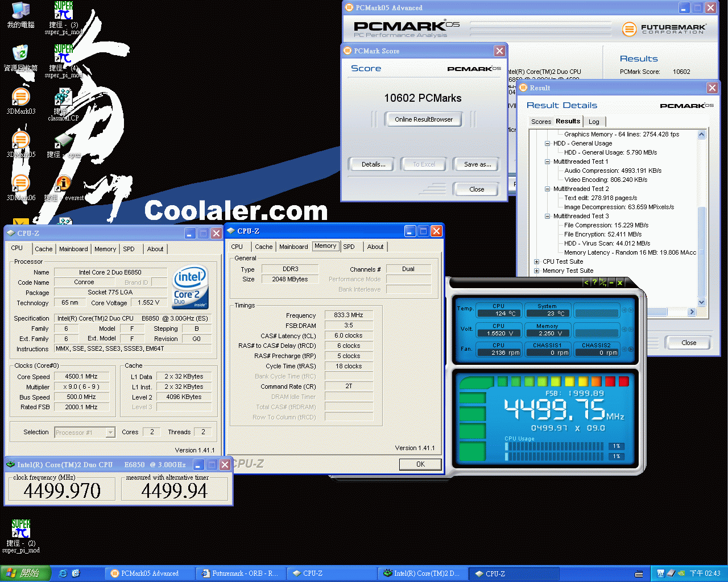
Task: Open the super_pi_mod (4) shortcut
Action: coord(64,61)
